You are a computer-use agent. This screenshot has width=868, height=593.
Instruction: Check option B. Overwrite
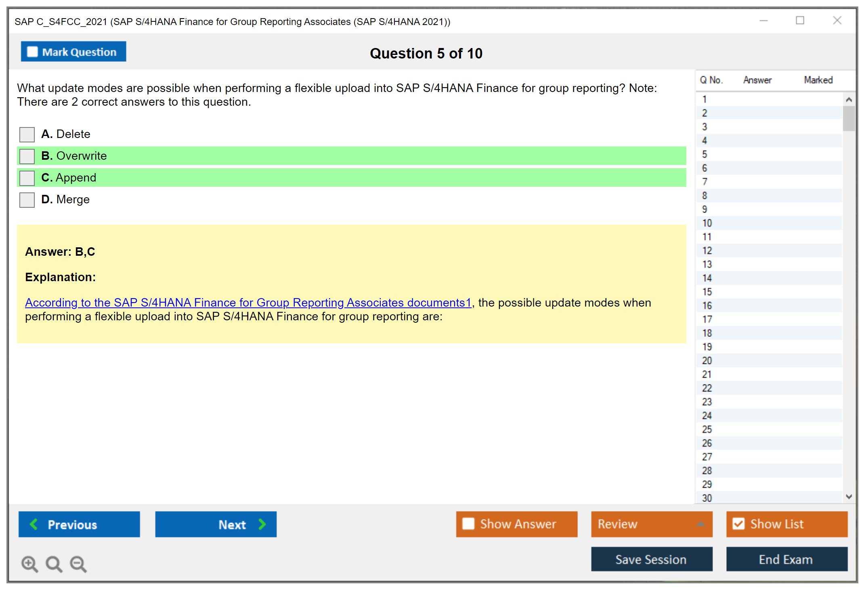tap(27, 156)
